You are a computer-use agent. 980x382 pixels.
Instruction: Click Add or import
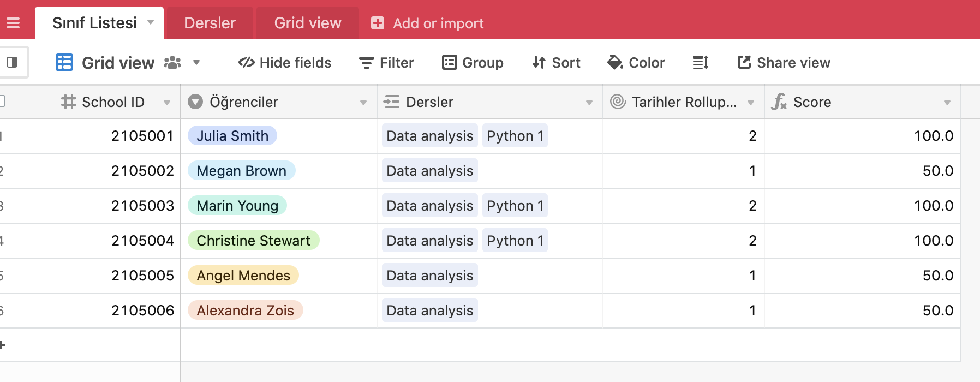click(x=427, y=23)
